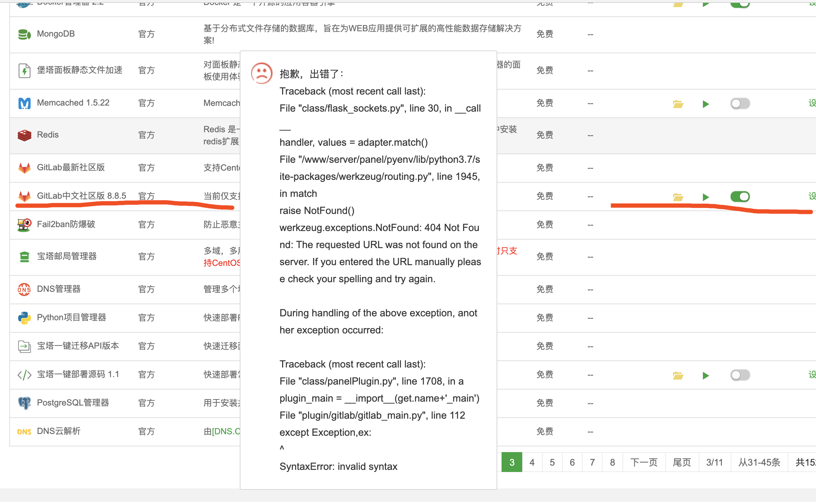
Task: Click the Memcached M logo icon
Action: point(24,103)
